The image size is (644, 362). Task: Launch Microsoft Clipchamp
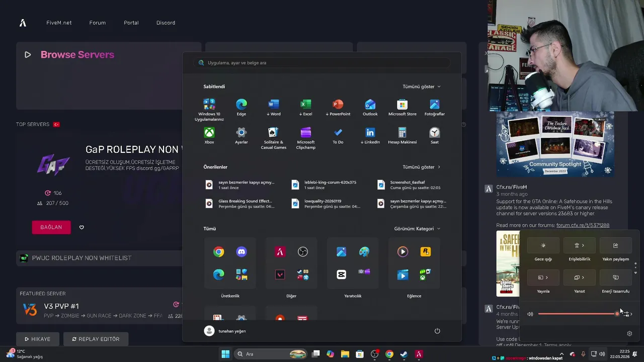pyautogui.click(x=306, y=138)
